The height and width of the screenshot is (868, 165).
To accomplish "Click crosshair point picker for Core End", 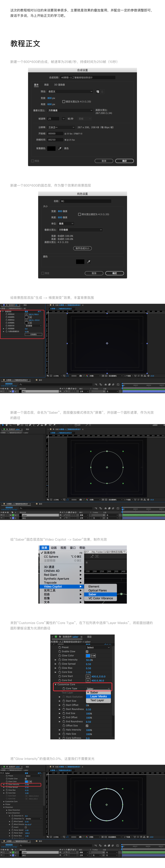I will [x=88, y=680].
